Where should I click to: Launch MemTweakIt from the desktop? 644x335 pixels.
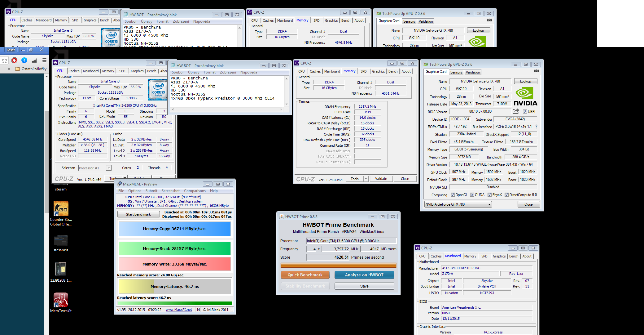pyautogui.click(x=61, y=302)
